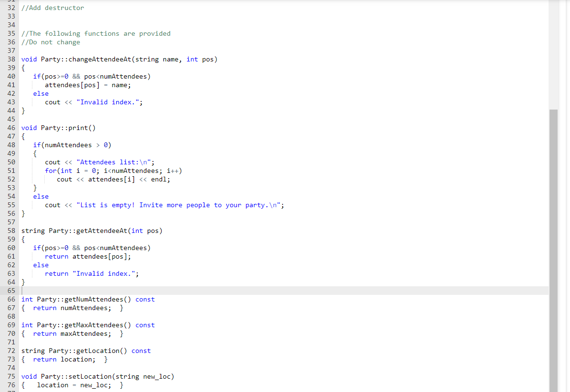Click the else keyword on line 54
The height and width of the screenshot is (392, 570).
click(x=41, y=196)
